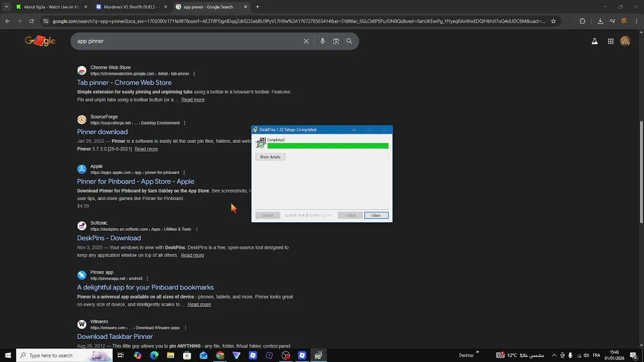Open more options for SourceForge result

pyautogui.click(x=184, y=123)
